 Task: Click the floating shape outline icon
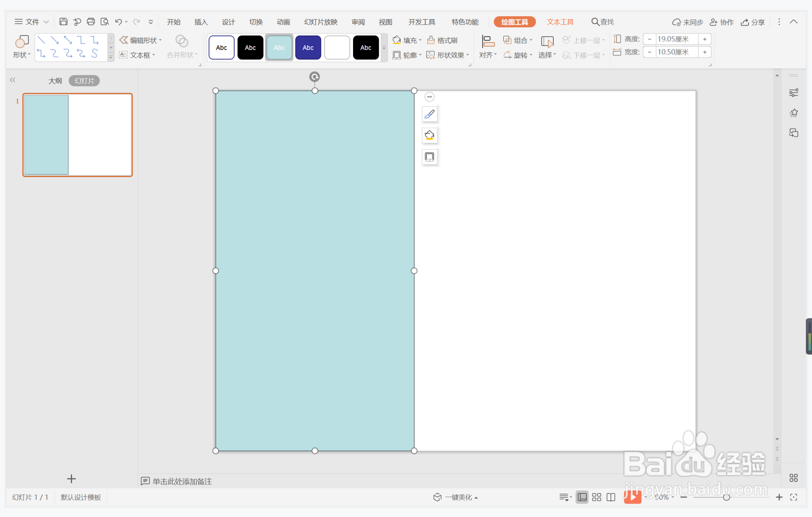[429, 157]
